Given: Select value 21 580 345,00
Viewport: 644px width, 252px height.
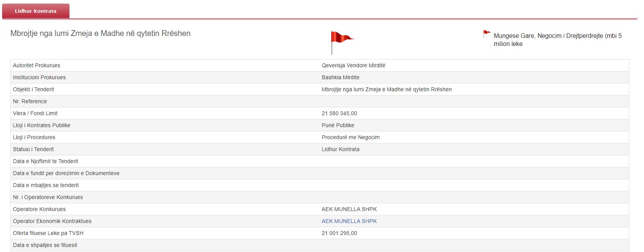Looking at the screenshot, I should pyautogui.click(x=339, y=113).
